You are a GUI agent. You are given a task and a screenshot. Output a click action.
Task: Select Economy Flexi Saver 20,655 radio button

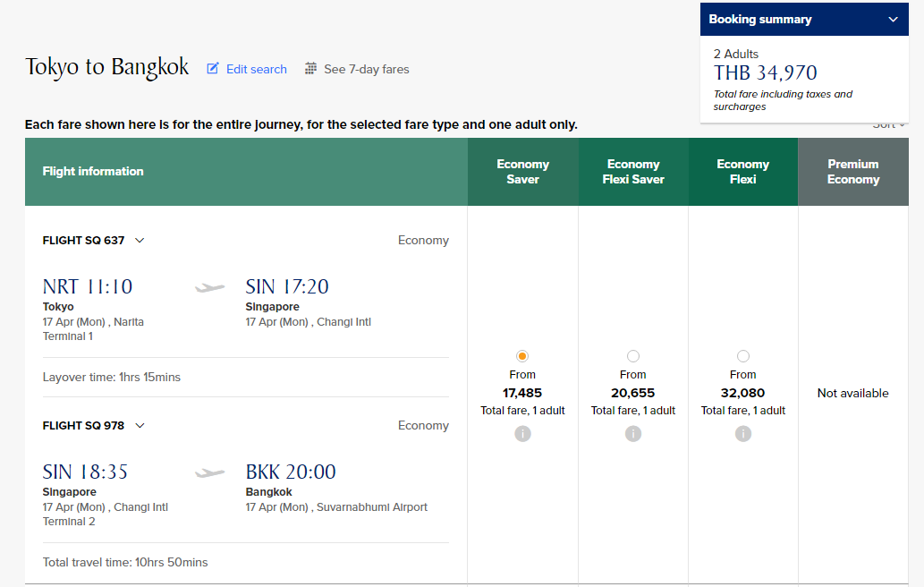click(633, 356)
